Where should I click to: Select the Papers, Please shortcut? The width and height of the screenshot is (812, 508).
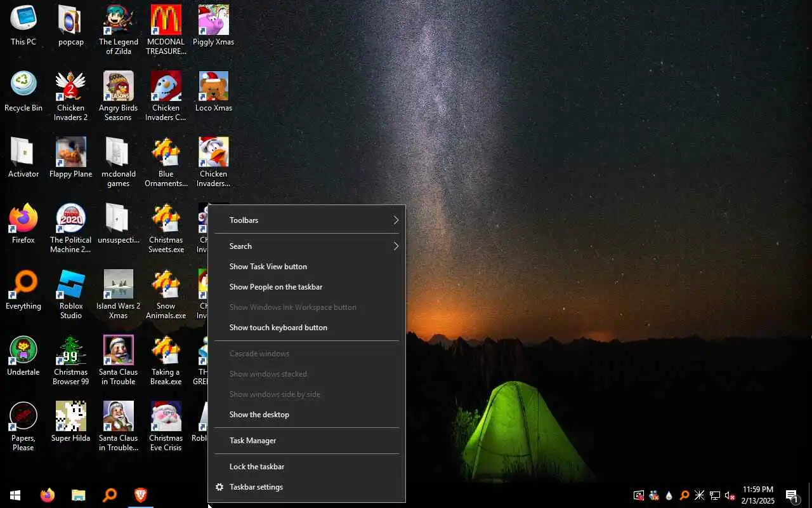pyautogui.click(x=23, y=427)
